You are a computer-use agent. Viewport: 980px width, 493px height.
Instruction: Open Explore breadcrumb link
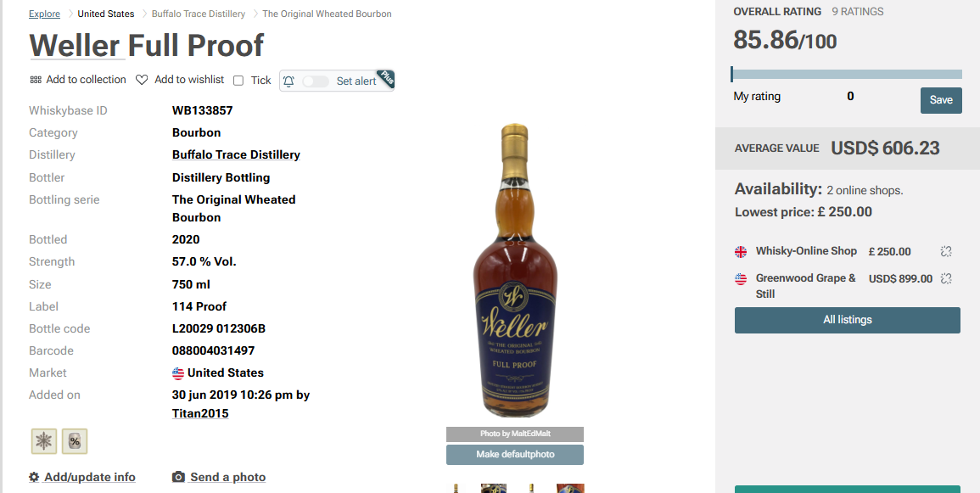pos(44,14)
